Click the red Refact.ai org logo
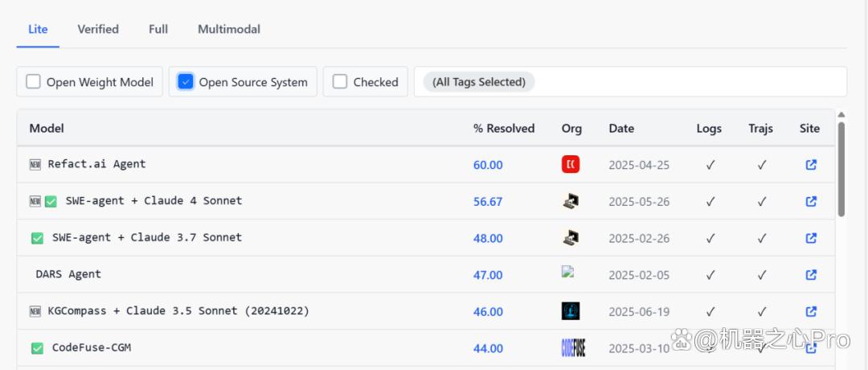 tap(570, 165)
